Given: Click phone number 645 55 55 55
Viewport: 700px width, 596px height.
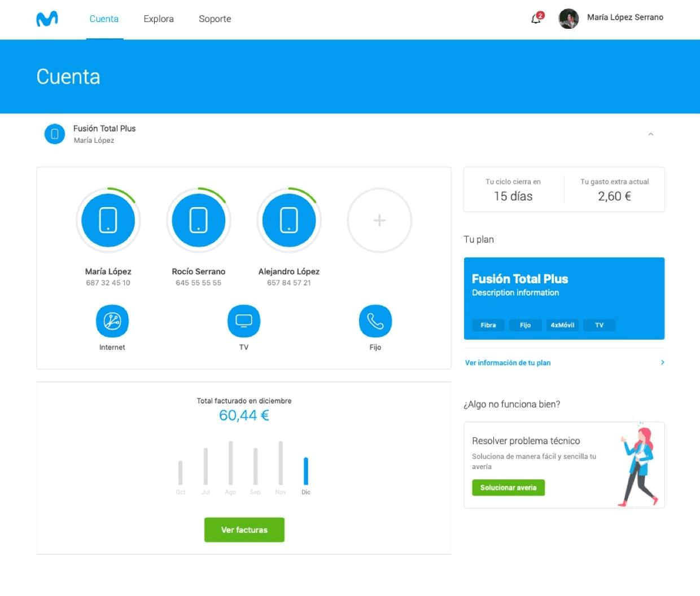Looking at the screenshot, I should 199,283.
